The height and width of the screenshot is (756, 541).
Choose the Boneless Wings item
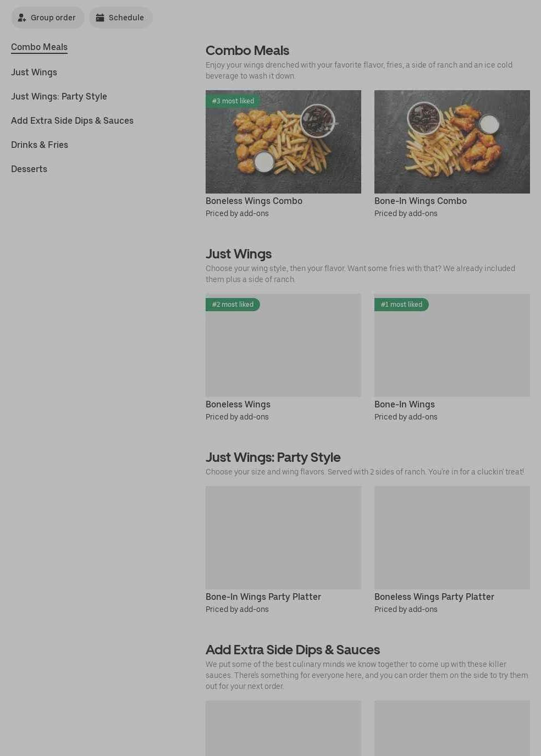[283, 358]
